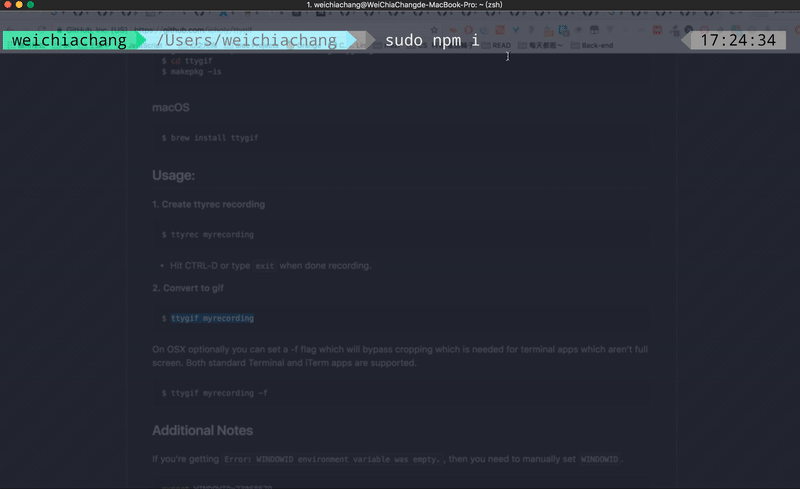The width and height of the screenshot is (800, 489).
Task: Open the 每天都逛~ bookmark folder in browser
Action: click(541, 45)
